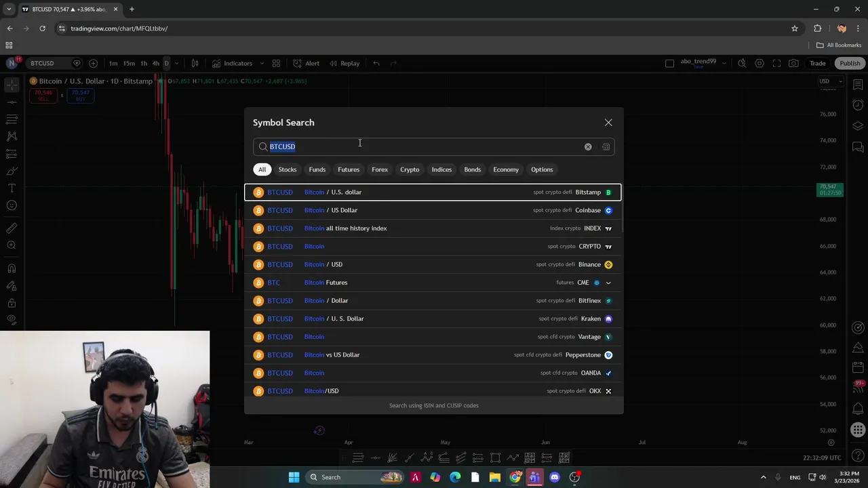This screenshot has height=488, width=868.
Task: Select the All filter tab
Action: 262,169
